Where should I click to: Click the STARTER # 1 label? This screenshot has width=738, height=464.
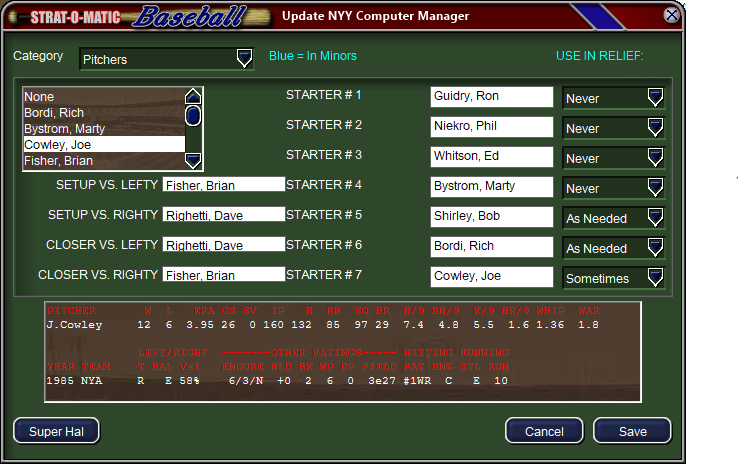point(323,95)
